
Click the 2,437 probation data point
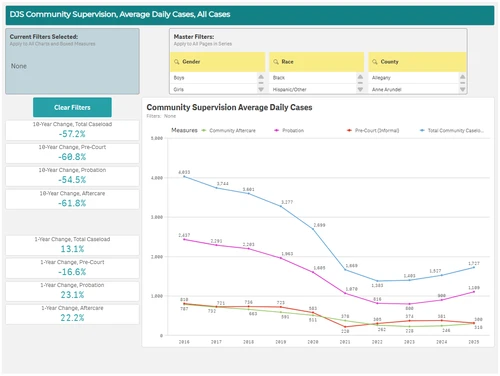point(184,239)
